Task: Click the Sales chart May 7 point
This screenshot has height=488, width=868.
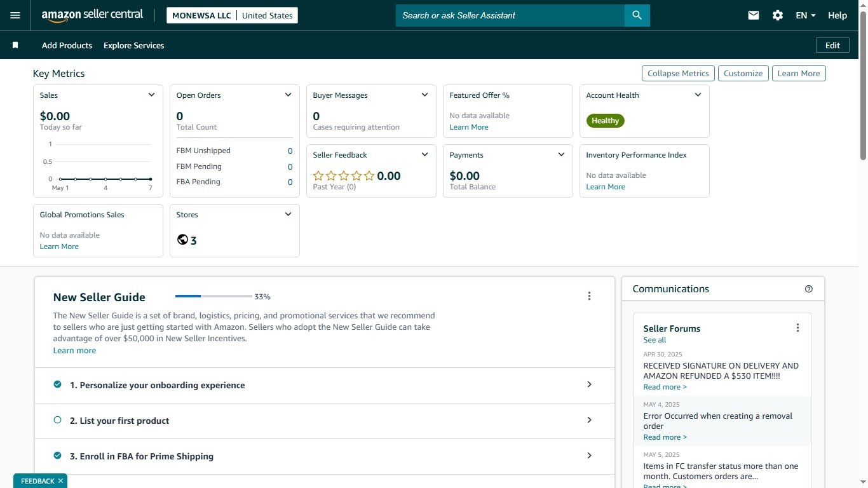Action: tap(151, 179)
